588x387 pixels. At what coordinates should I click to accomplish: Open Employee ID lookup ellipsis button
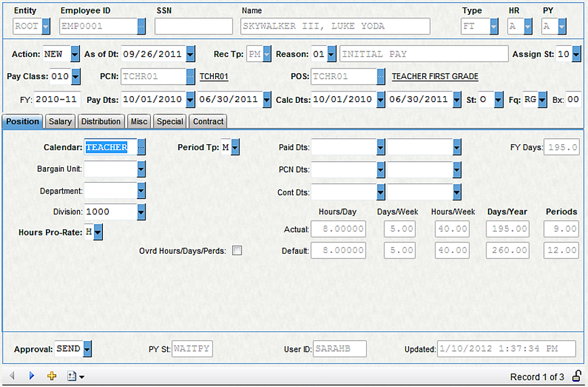coord(141,26)
